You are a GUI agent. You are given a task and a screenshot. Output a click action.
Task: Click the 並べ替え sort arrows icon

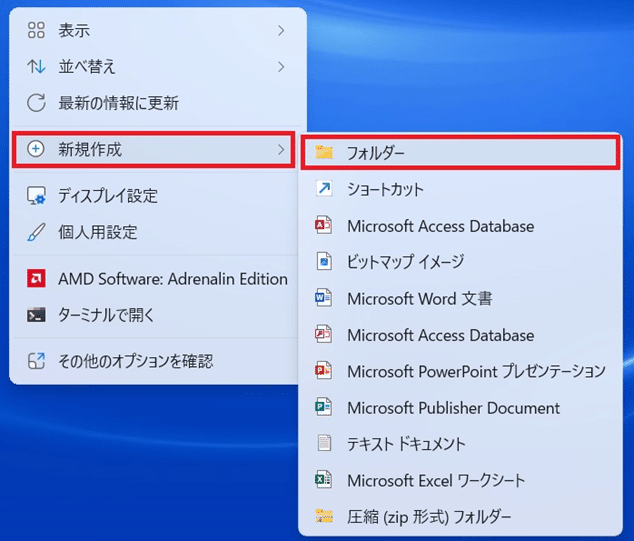pos(36,67)
